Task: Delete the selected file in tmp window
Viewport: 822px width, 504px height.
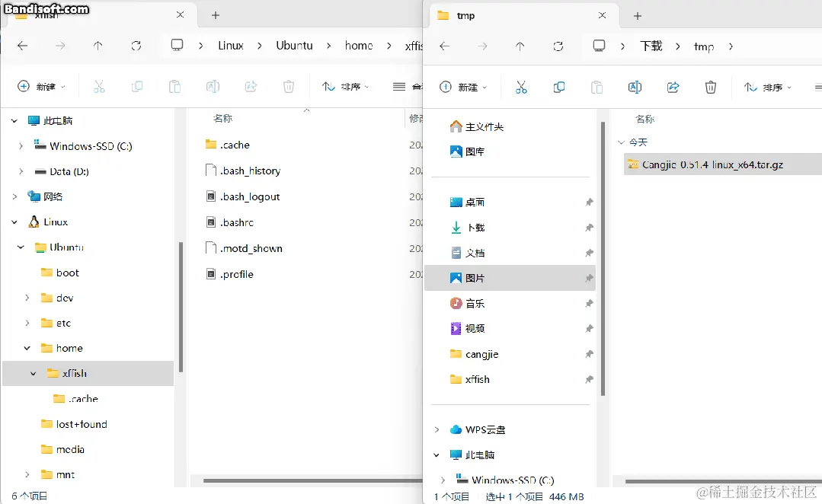Action: 711,87
